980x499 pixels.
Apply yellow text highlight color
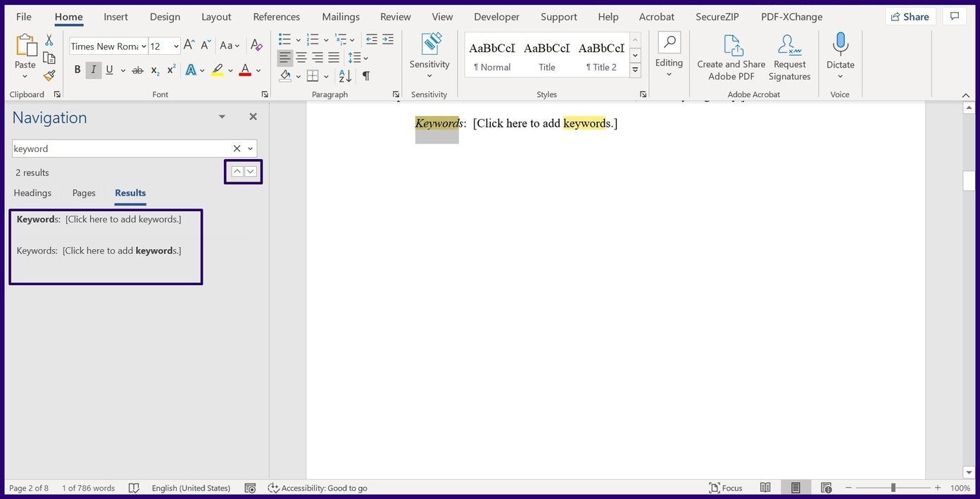(218, 70)
